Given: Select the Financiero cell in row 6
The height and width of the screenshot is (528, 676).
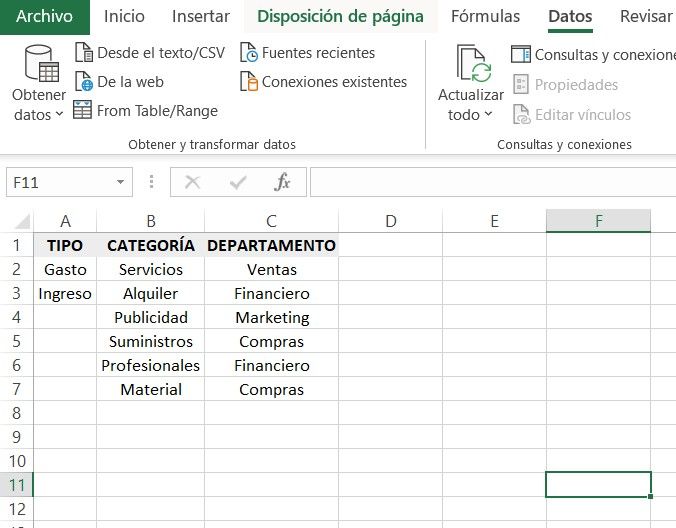Looking at the screenshot, I should [x=271, y=365].
